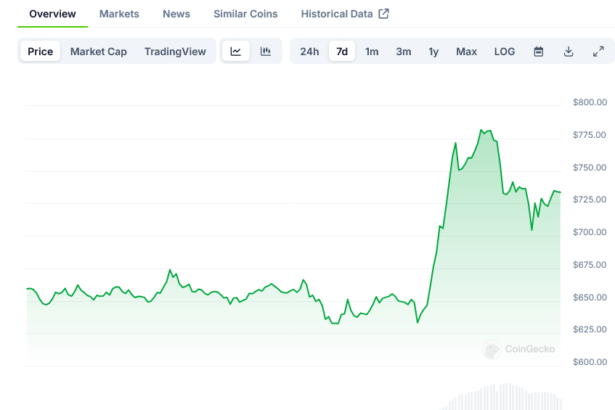Click the price peak on the chart line
This screenshot has height=410, width=615.
coord(481,130)
